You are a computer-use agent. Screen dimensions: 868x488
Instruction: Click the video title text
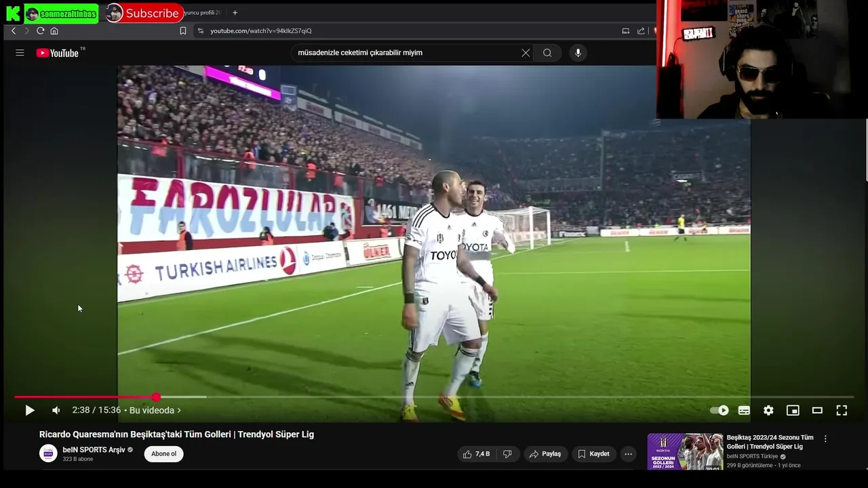[176, 434]
